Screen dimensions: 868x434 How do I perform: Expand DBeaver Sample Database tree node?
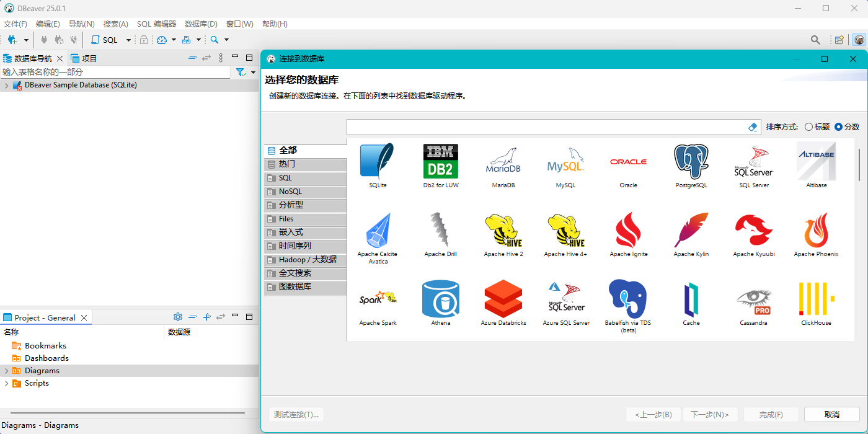7,86
